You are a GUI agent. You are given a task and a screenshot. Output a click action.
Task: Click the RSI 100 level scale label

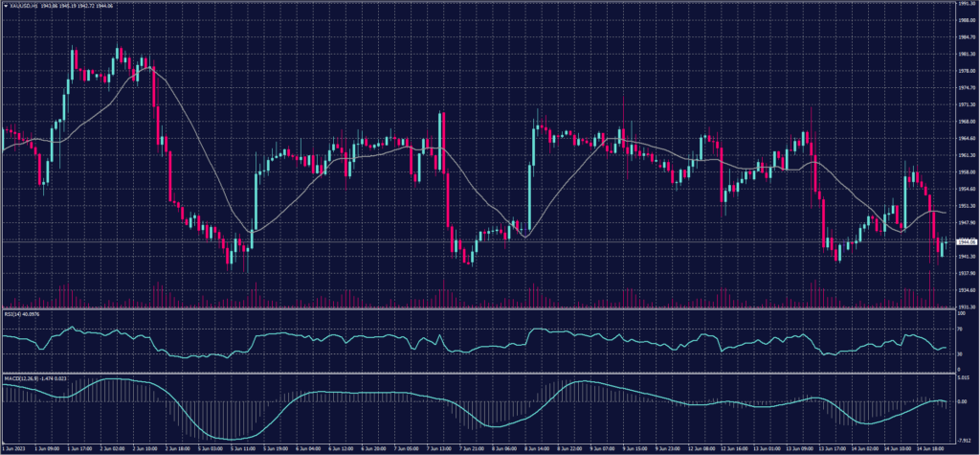pyautogui.click(x=960, y=313)
